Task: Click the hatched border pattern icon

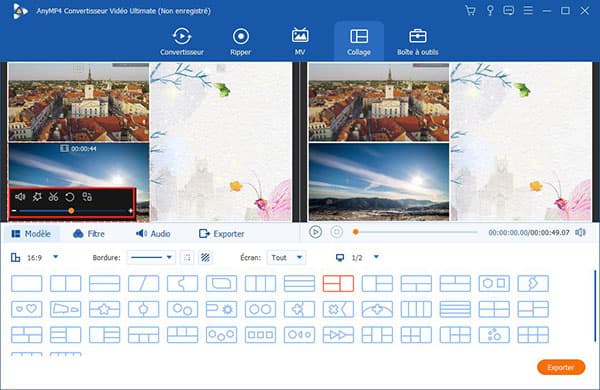Action: click(x=205, y=258)
